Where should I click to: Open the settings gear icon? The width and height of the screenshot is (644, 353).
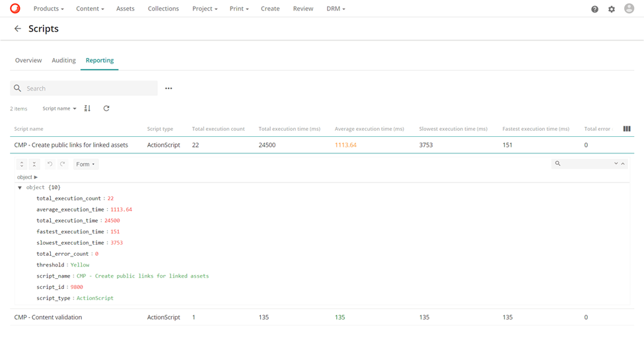(x=612, y=9)
